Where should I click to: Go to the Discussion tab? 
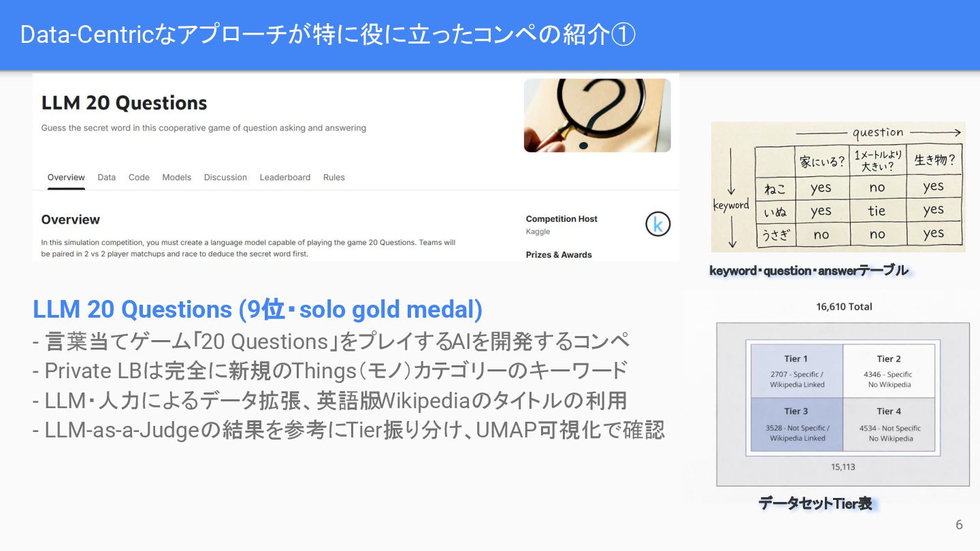[225, 177]
